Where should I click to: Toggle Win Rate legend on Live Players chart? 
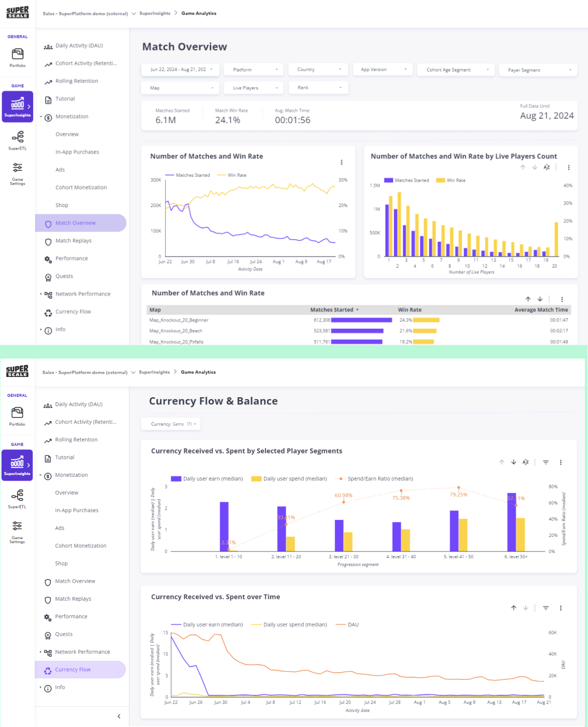pos(451,180)
